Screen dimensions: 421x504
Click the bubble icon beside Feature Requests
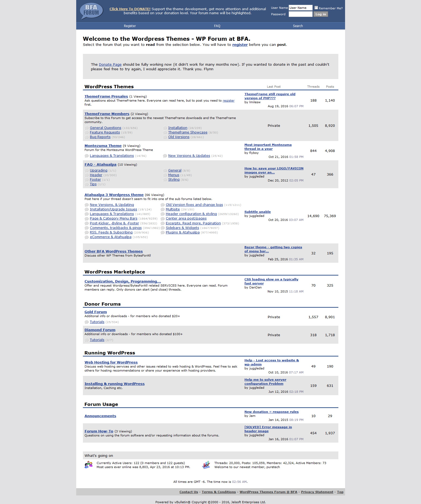[x=87, y=133]
